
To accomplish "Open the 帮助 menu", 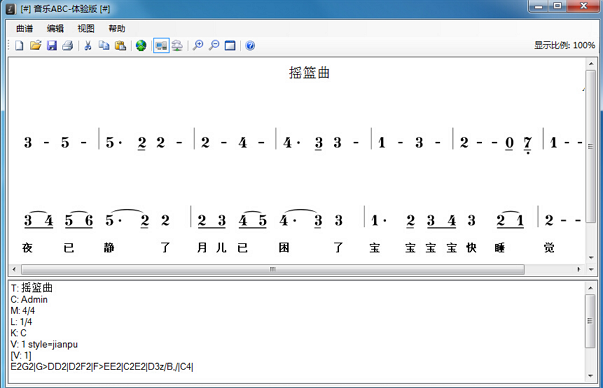I will pos(117,28).
